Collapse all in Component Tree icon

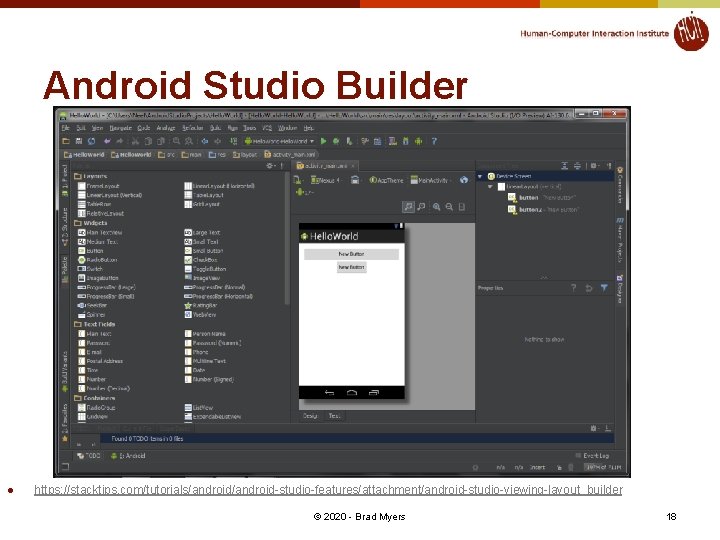tap(577, 166)
